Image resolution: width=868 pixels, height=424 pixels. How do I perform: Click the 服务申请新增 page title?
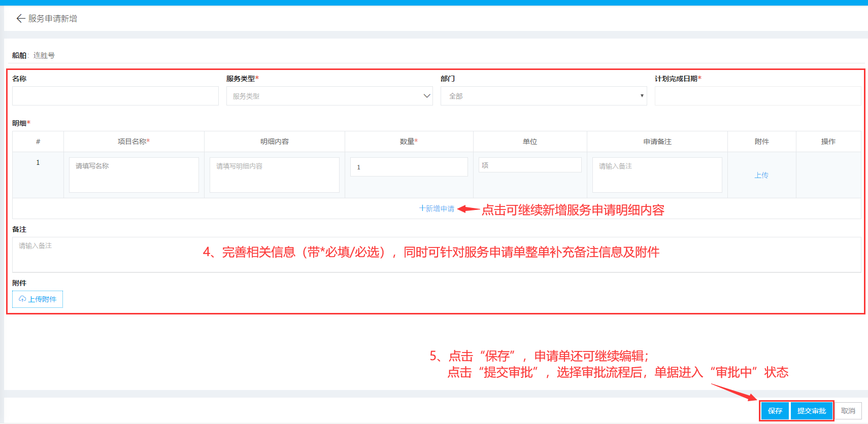click(53, 19)
